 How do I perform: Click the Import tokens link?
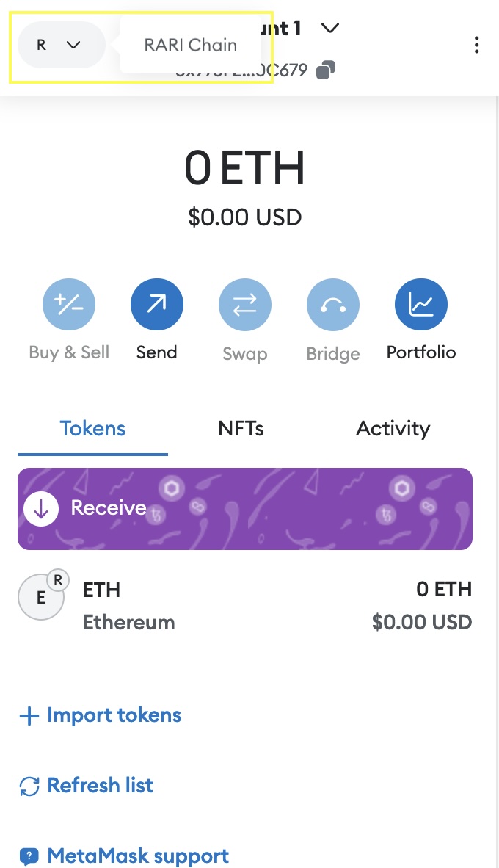[x=114, y=715]
